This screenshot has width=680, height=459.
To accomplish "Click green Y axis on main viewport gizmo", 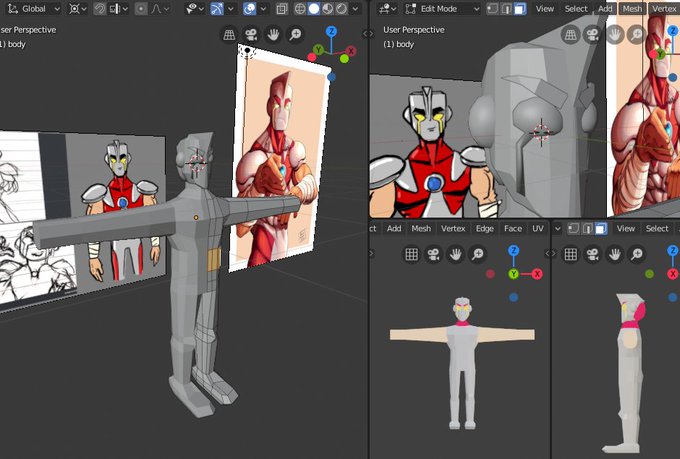I will (x=319, y=50).
